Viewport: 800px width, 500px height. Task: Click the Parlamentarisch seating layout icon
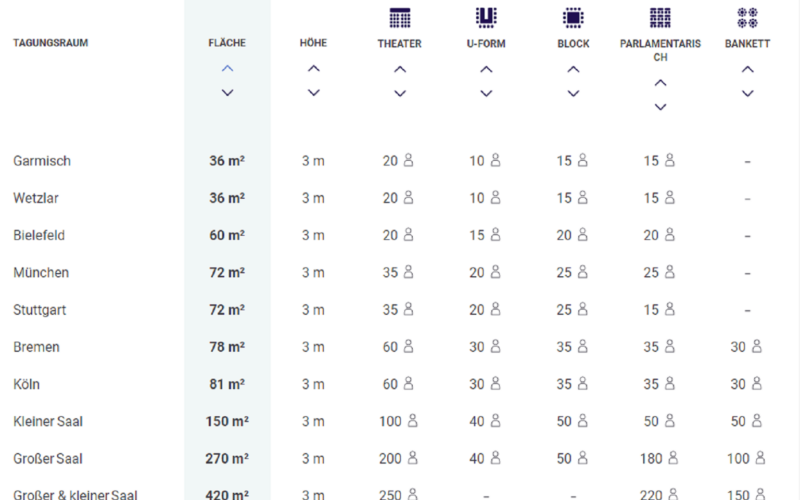(x=660, y=17)
